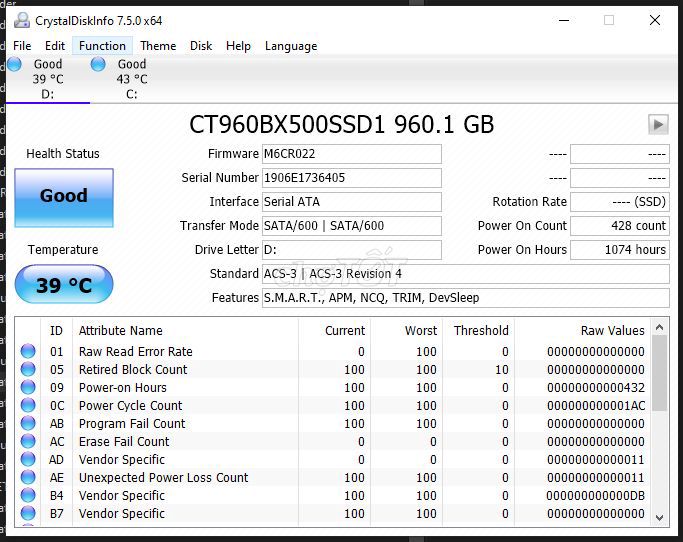Click the Threshold column header

click(x=478, y=331)
